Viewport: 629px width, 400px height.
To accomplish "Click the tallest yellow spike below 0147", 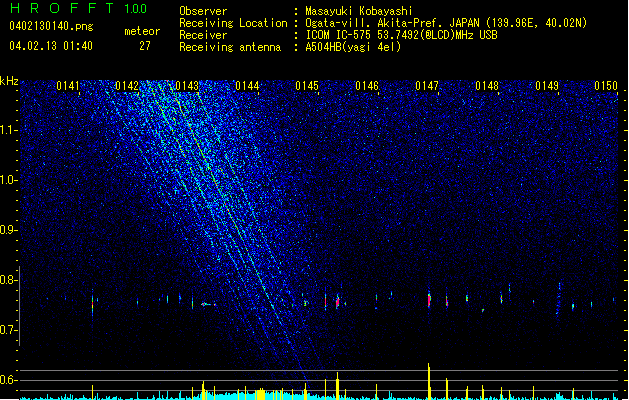I will coord(429,381).
